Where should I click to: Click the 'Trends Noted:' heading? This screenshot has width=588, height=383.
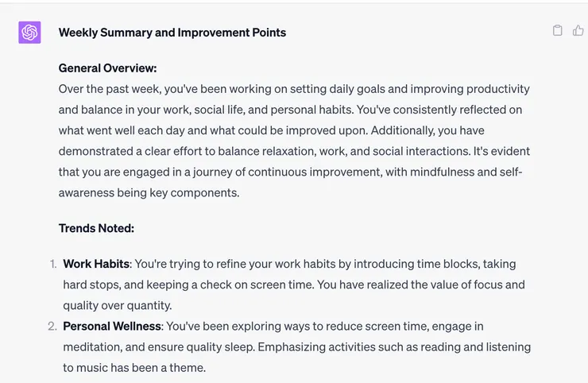pyautogui.click(x=96, y=228)
